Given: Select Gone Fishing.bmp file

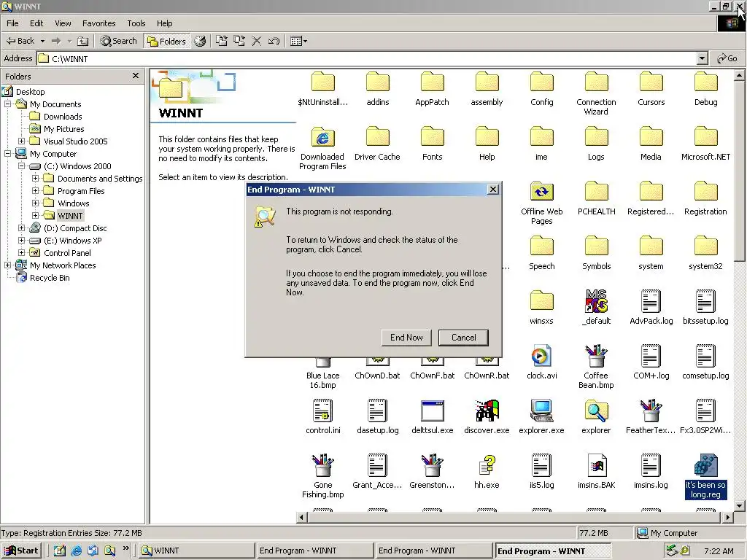Looking at the screenshot, I should click(x=322, y=476).
